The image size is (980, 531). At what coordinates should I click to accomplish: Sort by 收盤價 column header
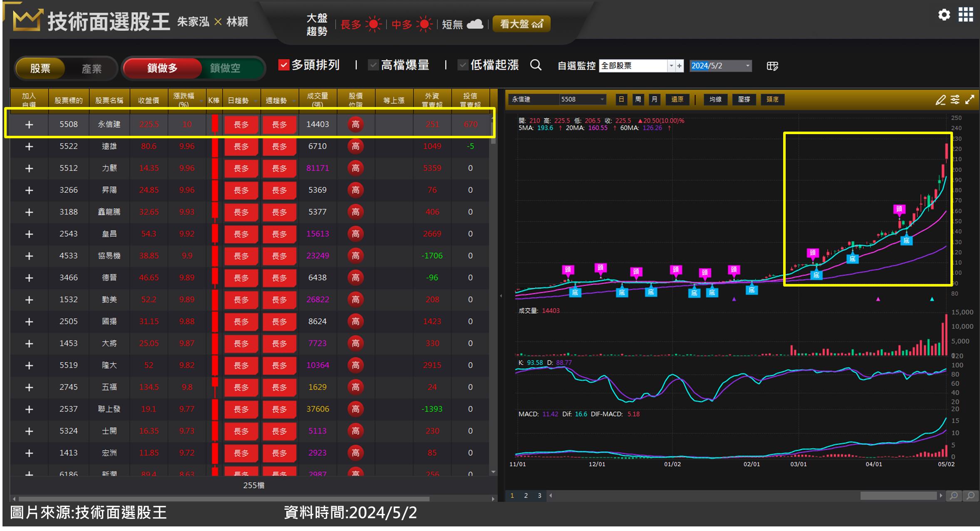tap(149, 100)
